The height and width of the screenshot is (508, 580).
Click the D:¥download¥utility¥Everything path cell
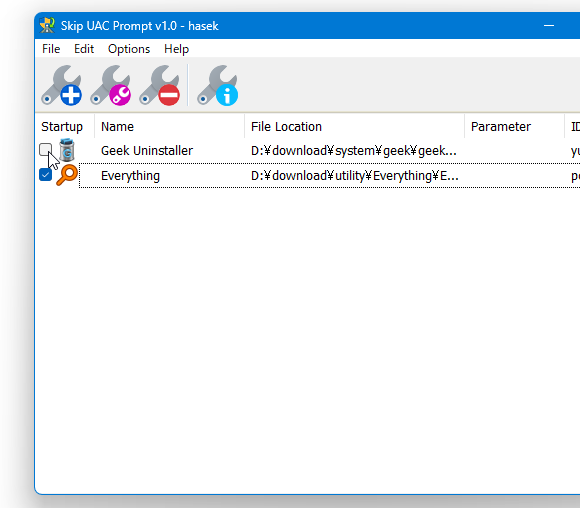355,176
